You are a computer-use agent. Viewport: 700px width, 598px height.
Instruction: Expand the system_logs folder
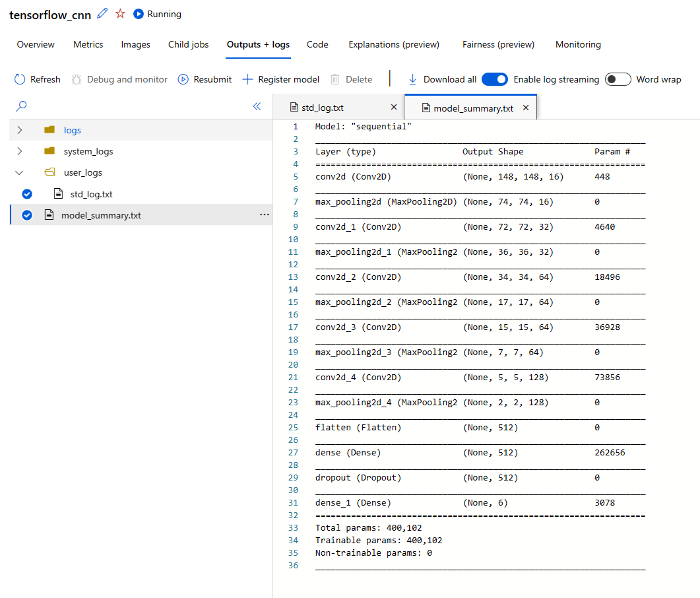pos(18,151)
